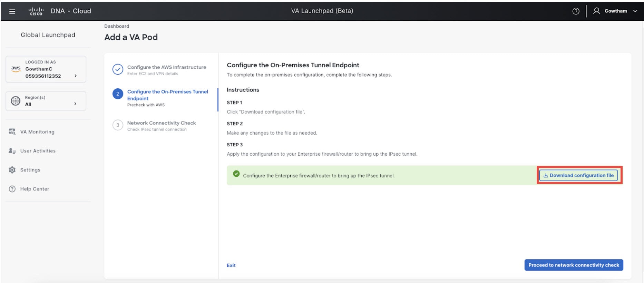Viewport: 644px width, 283px height.
Task: Click account number 059356112352
Action: point(43,76)
